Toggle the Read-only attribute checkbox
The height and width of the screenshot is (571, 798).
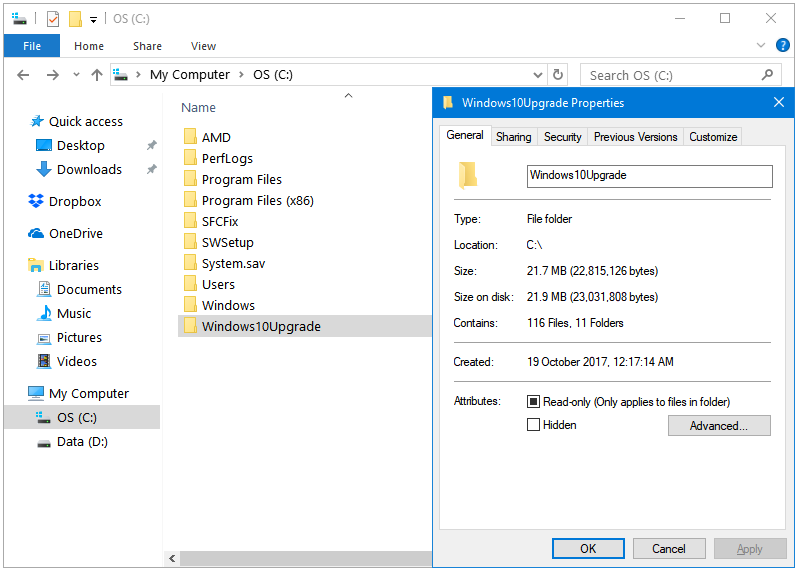pos(533,402)
